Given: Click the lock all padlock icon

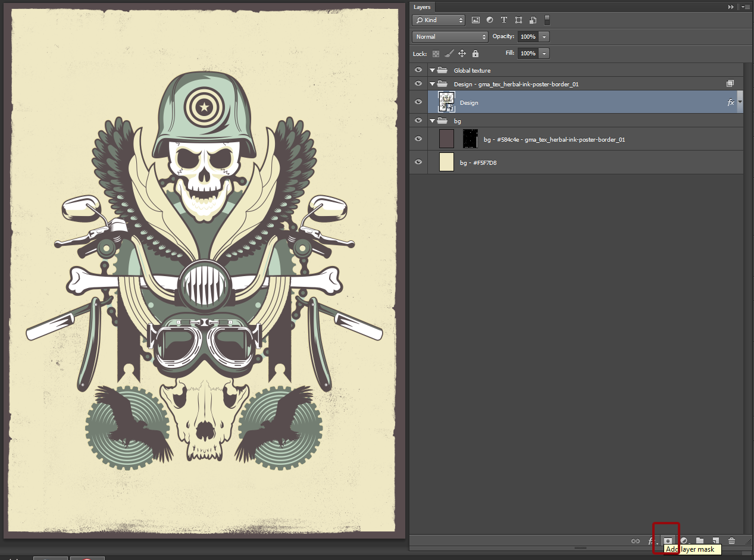Looking at the screenshot, I should coord(475,54).
